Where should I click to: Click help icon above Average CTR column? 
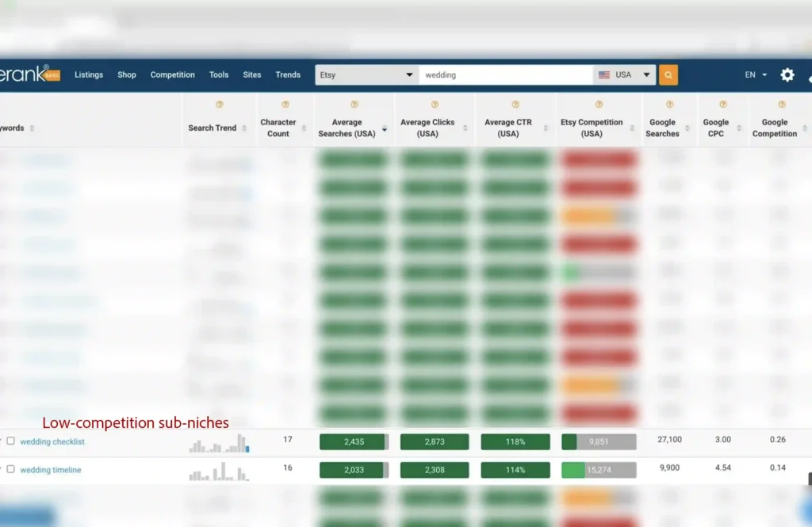pyautogui.click(x=515, y=105)
